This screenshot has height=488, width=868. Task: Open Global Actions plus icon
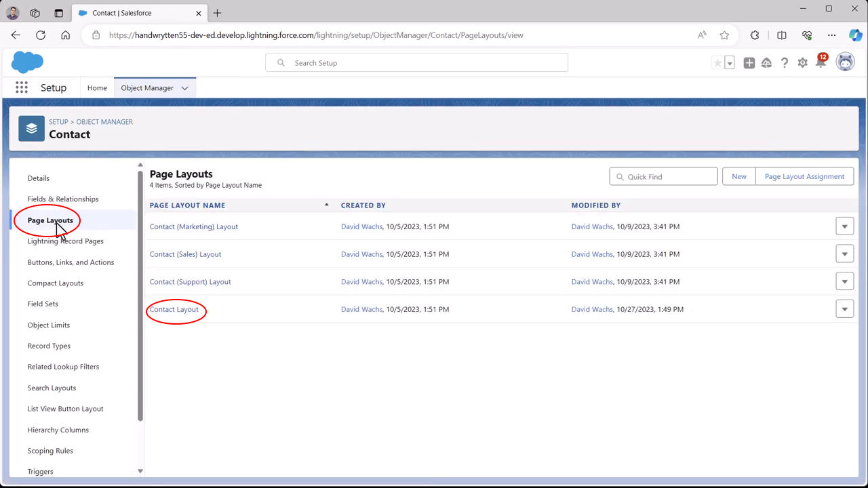(749, 63)
